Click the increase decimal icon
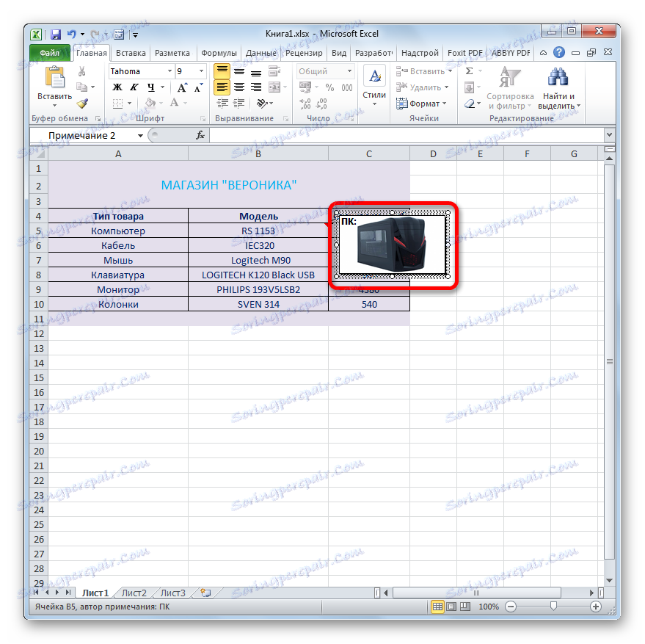This screenshot has height=644, width=645. 305,104
